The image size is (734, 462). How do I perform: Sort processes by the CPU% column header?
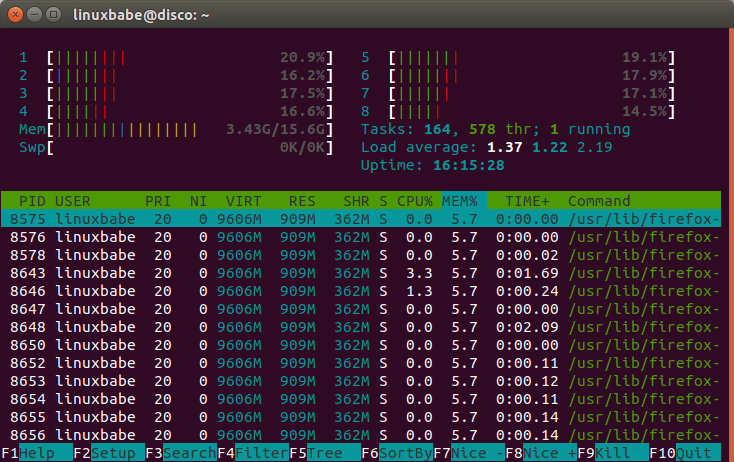(414, 201)
